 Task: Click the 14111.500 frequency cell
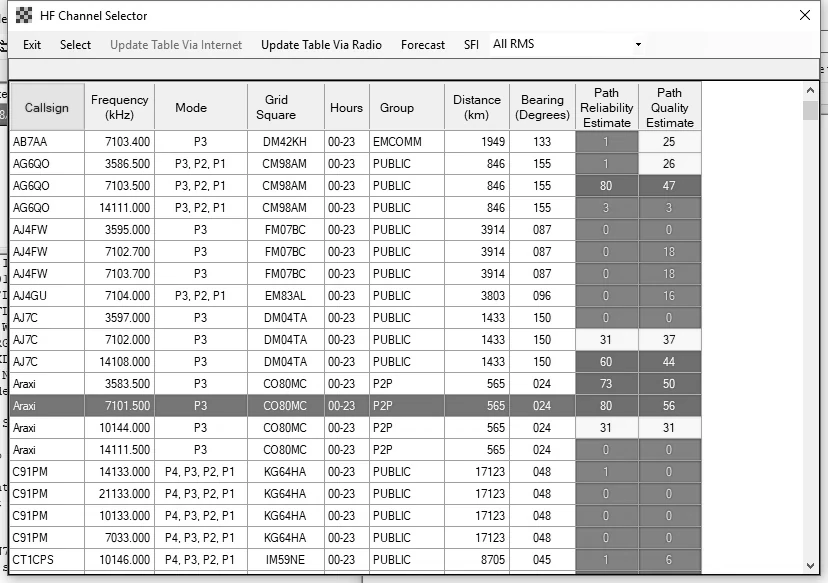119,450
